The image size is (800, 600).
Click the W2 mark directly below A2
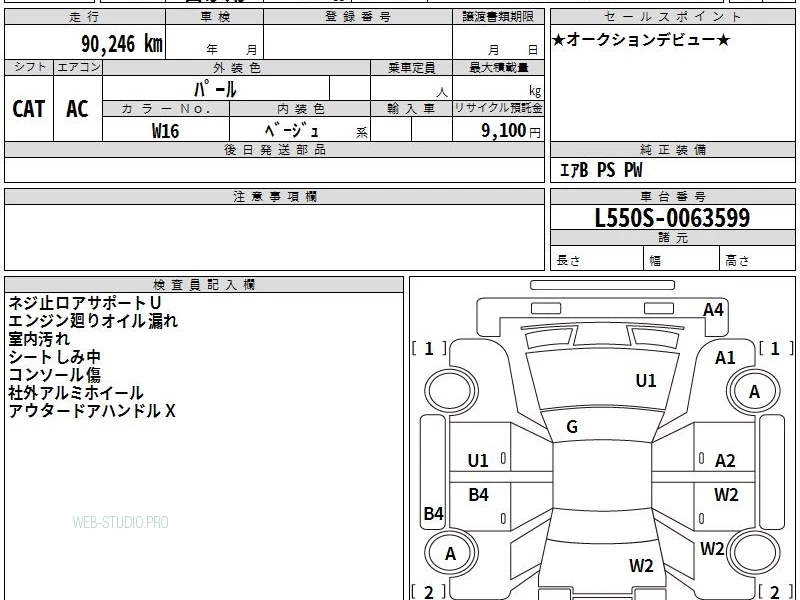point(726,494)
